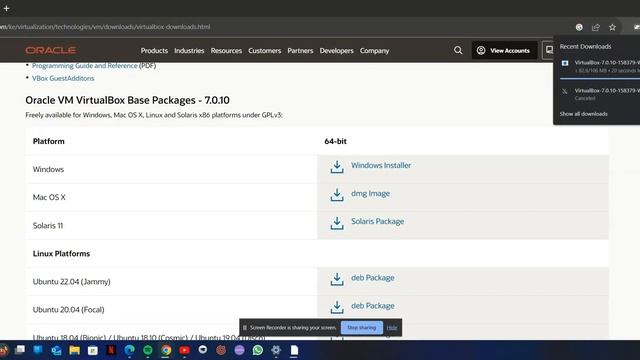
Task: Open a new browser tab with plus icon
Action: [x=7, y=8]
